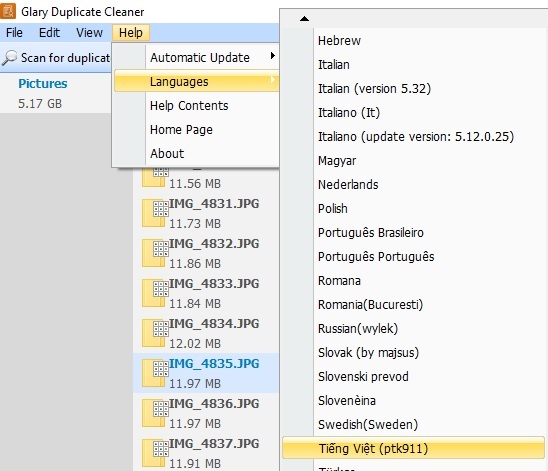
Task: Click IMG_4831.JPG file name
Action: pos(214,204)
